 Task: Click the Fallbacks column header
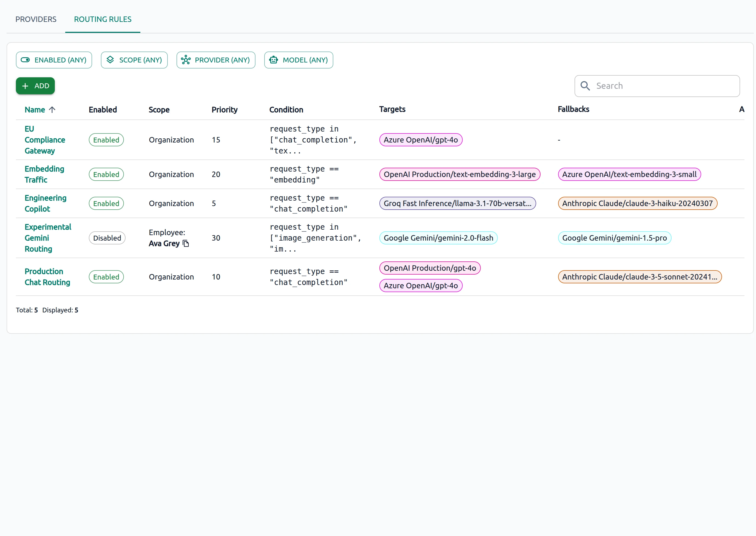573,109
